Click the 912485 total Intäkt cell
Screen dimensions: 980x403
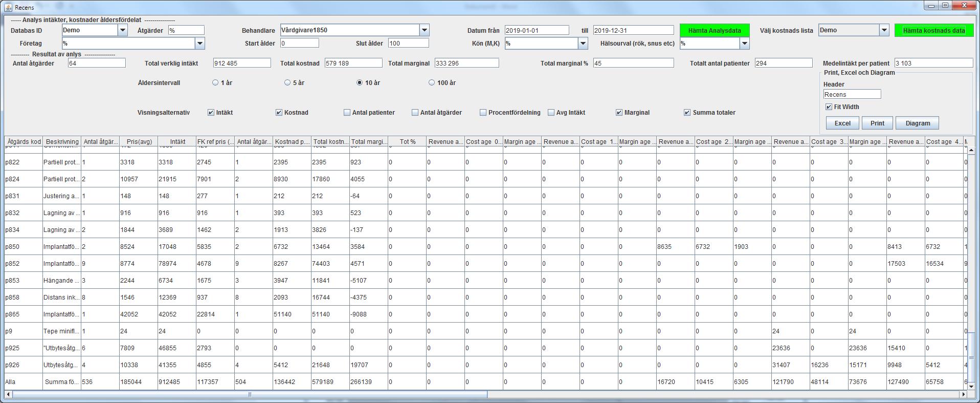(x=177, y=381)
